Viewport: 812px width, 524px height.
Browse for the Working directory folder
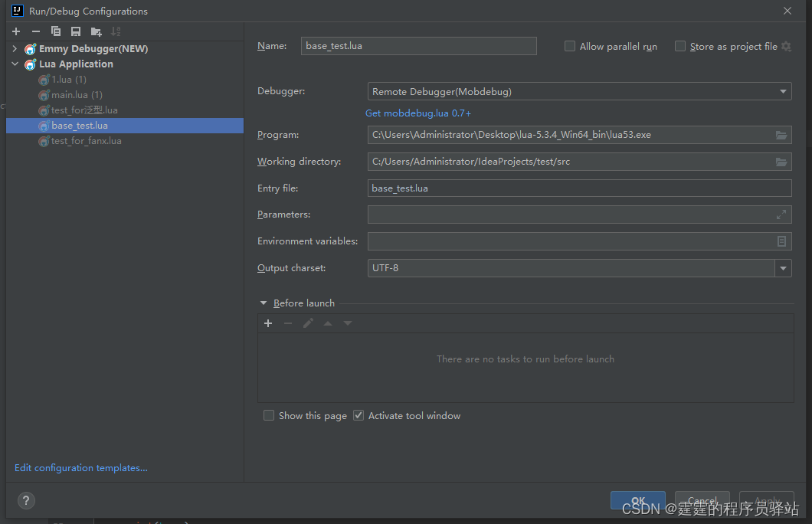(x=781, y=162)
